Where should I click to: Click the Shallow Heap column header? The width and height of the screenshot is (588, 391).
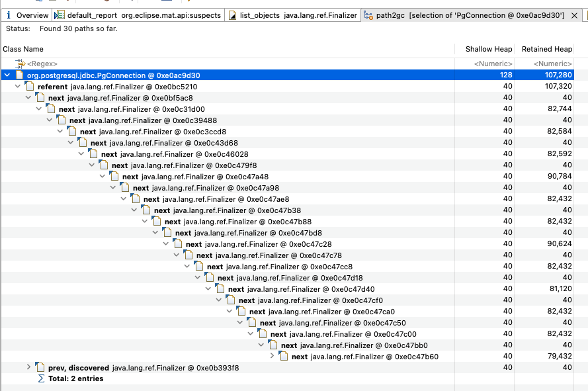pyautogui.click(x=489, y=49)
